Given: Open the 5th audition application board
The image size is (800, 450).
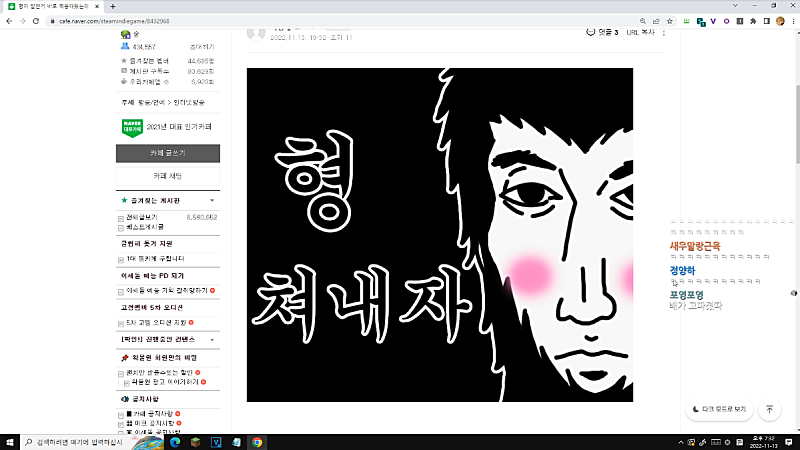Looking at the screenshot, I should click(156, 322).
